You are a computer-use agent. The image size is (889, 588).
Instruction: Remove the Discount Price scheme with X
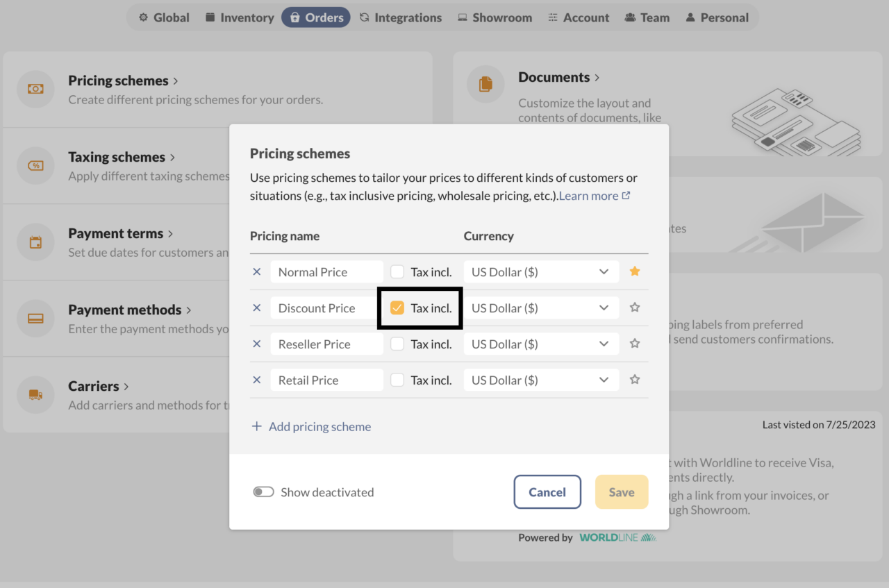click(257, 308)
